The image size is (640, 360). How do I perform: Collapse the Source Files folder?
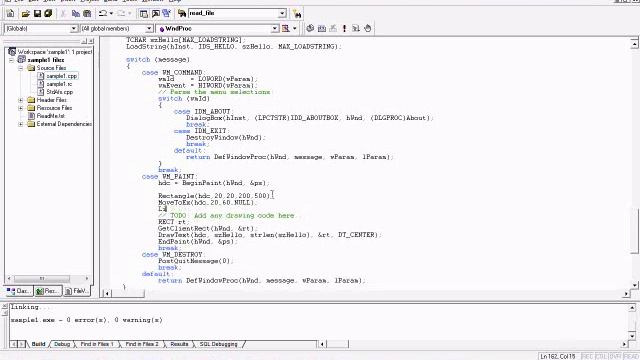[20, 68]
